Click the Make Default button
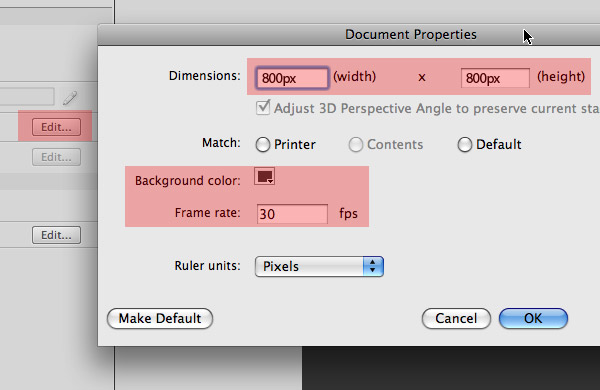Image resolution: width=600 pixels, height=390 pixels. pyautogui.click(x=160, y=318)
